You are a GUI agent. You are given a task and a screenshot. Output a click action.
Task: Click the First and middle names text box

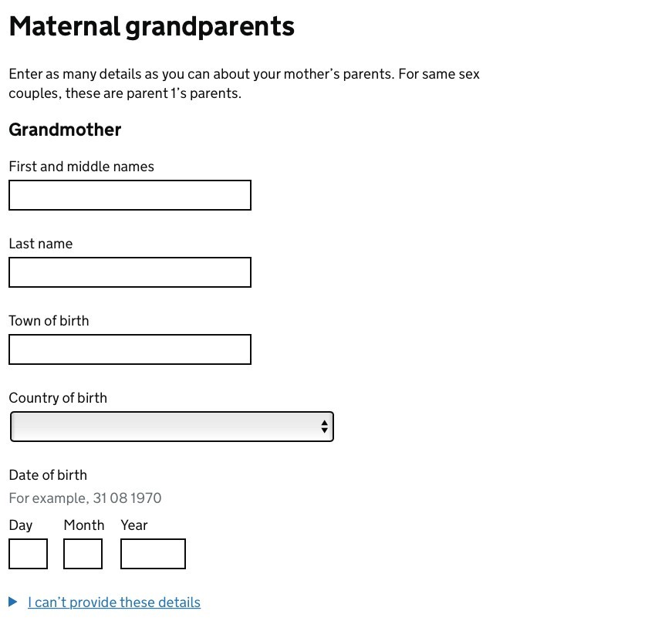click(x=130, y=195)
